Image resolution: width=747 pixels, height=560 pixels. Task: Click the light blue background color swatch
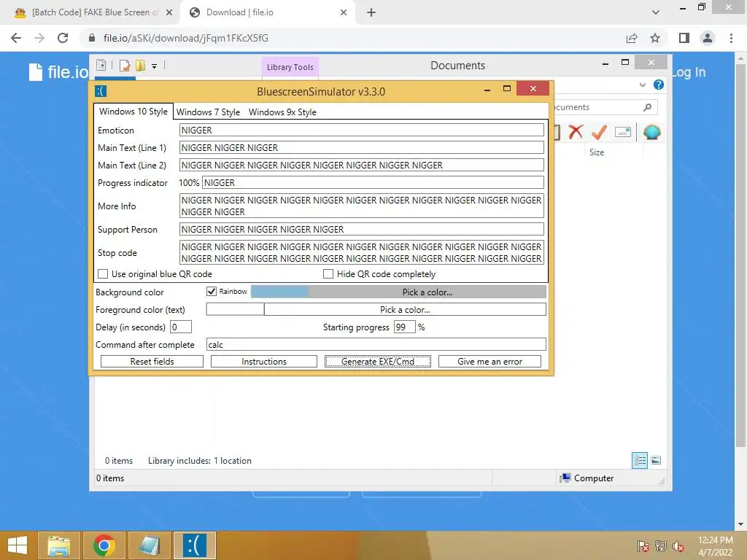click(279, 292)
